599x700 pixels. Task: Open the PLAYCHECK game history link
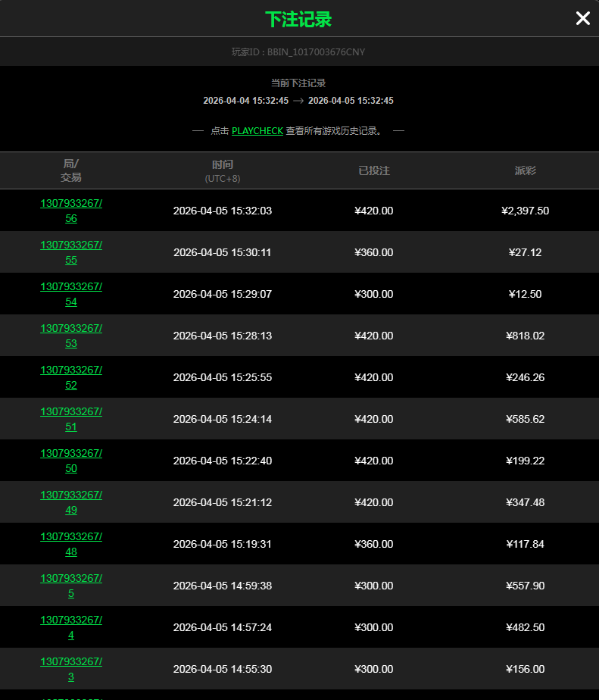(257, 131)
